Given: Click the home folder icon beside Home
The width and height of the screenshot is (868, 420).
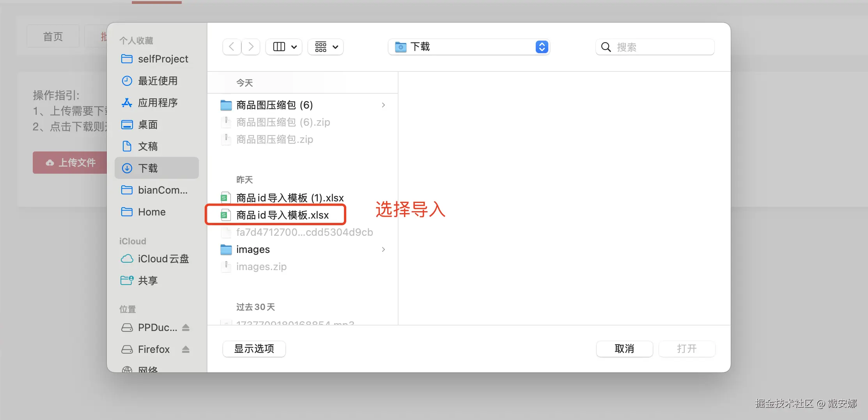Looking at the screenshot, I should pyautogui.click(x=127, y=212).
